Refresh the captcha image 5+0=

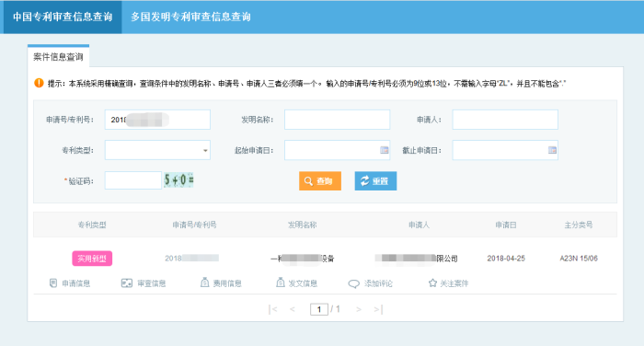click(178, 180)
